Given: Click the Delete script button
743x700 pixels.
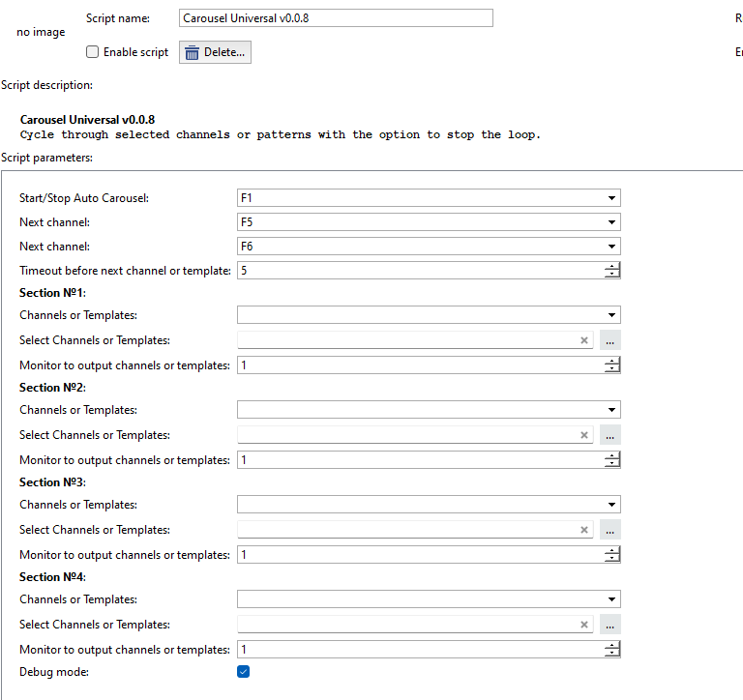Looking at the screenshot, I should point(215,52).
